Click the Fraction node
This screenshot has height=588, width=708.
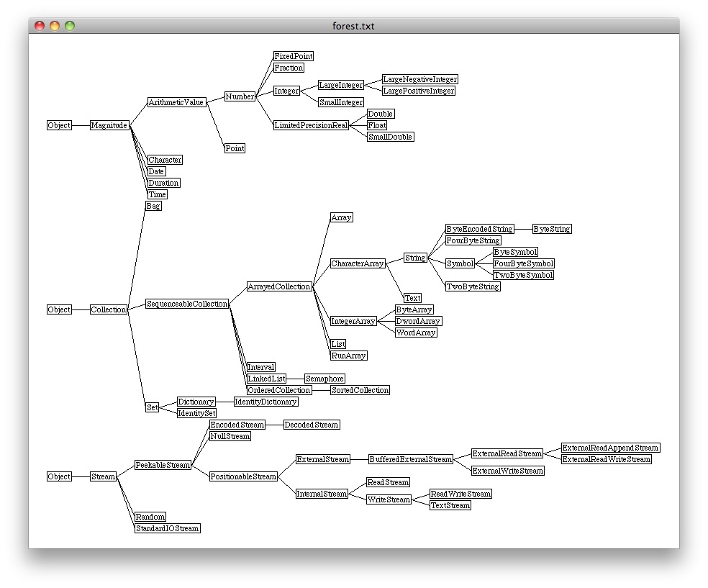point(289,68)
